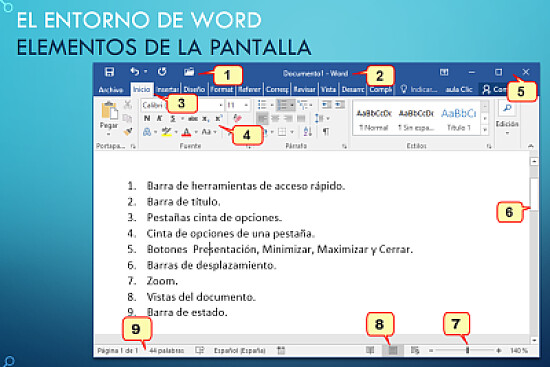Click the Cut scissors icon
Viewport: 550px width, 367px height.
coord(128,105)
